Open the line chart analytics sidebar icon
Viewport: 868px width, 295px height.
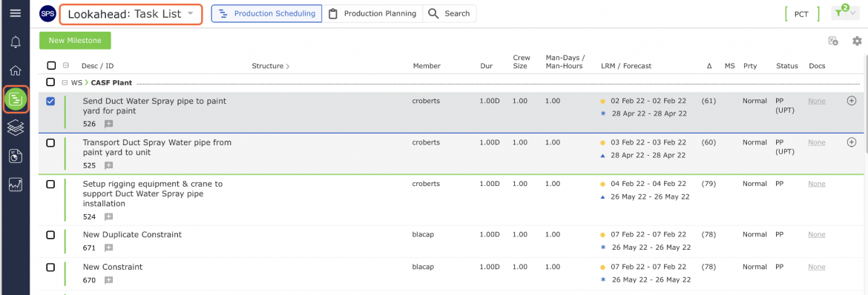coord(16,185)
